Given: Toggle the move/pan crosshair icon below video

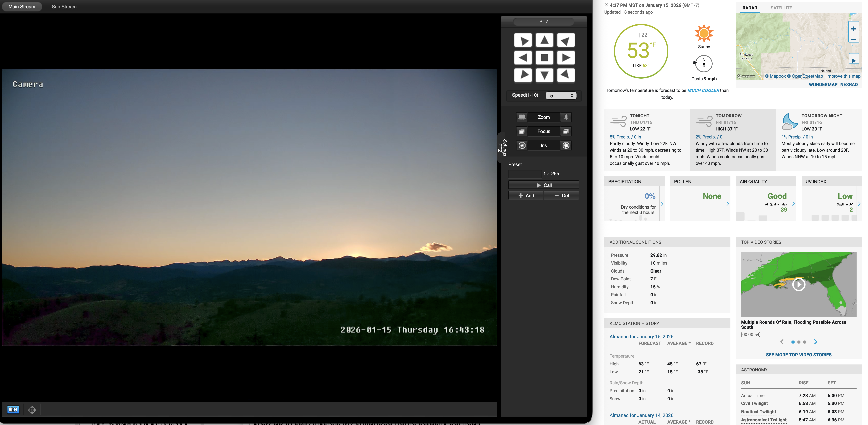Looking at the screenshot, I should (x=32, y=410).
